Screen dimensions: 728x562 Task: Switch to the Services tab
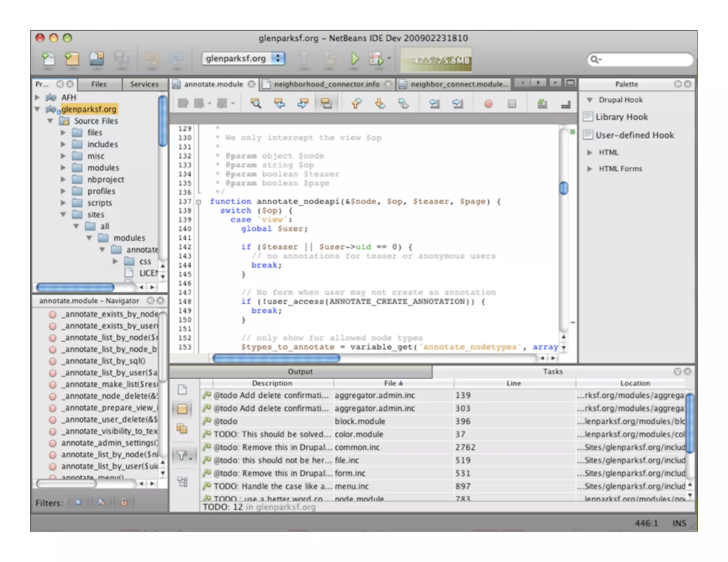pyautogui.click(x=144, y=84)
